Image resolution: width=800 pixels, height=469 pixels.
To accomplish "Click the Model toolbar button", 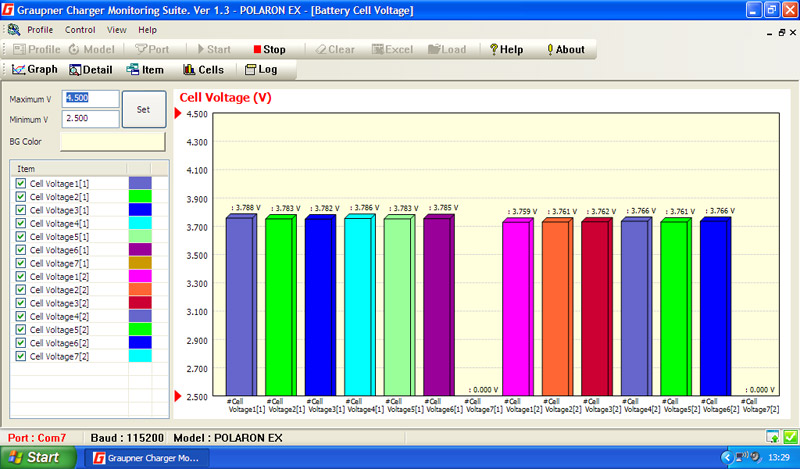I will 92,50.
